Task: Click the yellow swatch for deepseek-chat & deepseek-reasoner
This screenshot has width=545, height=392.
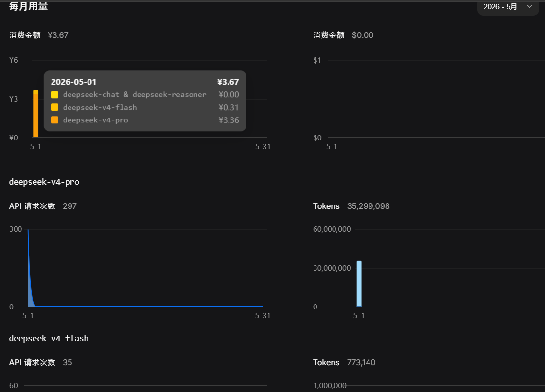Action: tap(54, 94)
